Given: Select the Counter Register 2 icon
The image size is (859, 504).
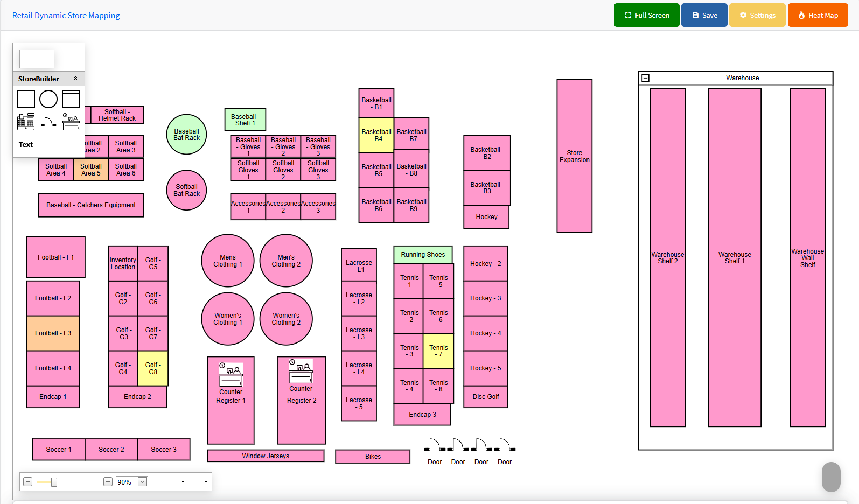Looking at the screenshot, I should point(301,372).
